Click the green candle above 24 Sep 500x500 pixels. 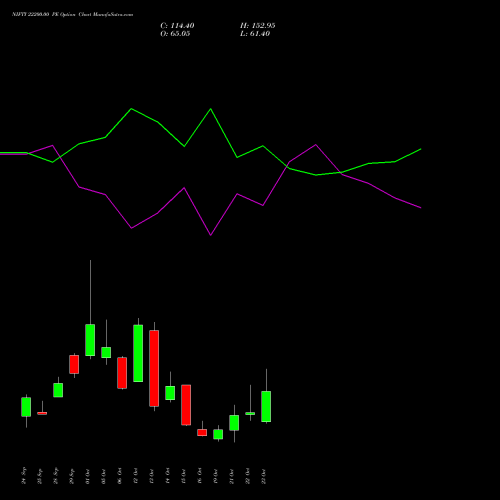tap(26, 407)
